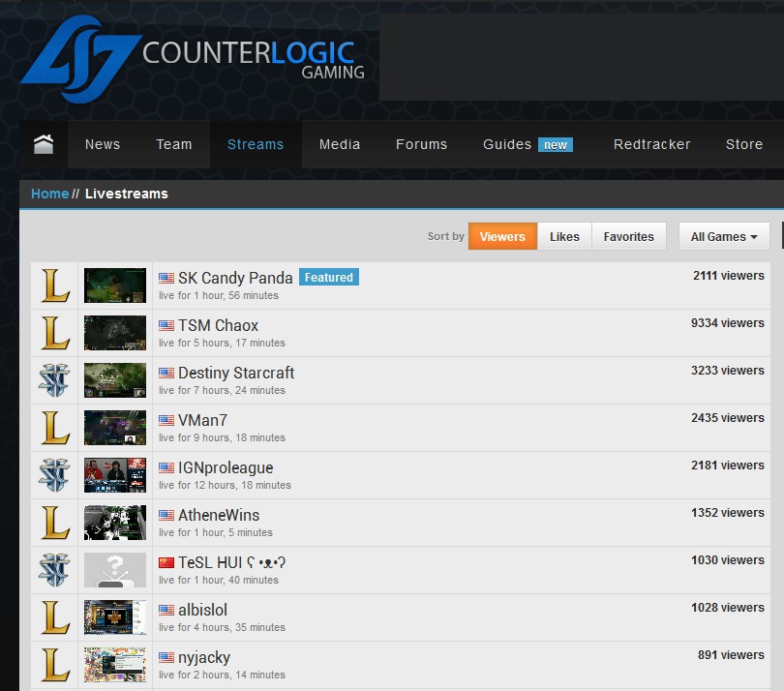Click League icon in albislol row

click(x=54, y=618)
